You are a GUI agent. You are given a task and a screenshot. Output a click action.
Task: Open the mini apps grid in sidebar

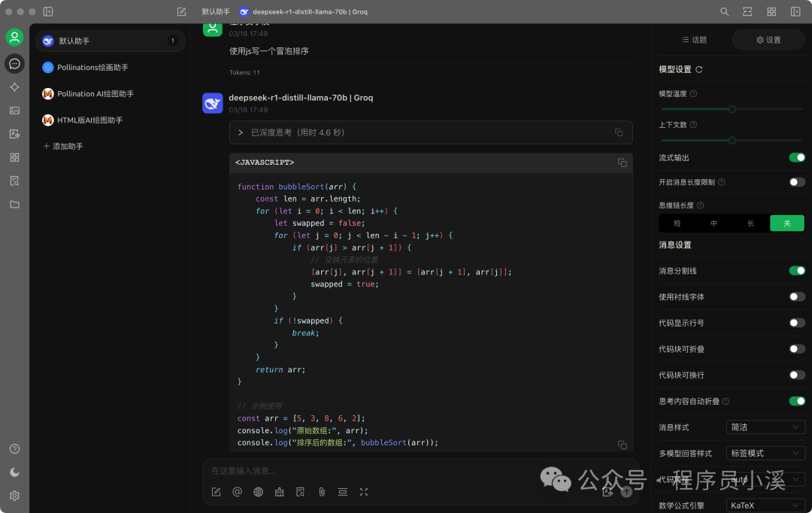[x=14, y=157]
